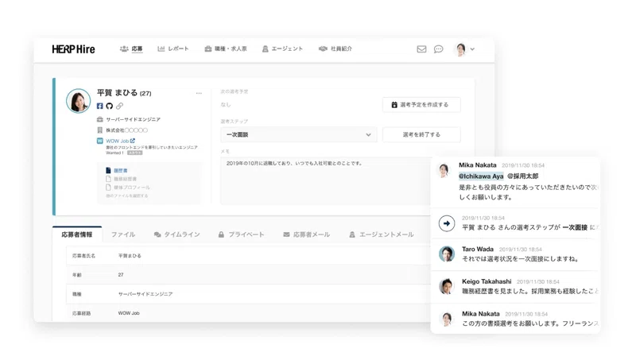Click the user avatar in header
636x364 pixels.
[x=461, y=49]
